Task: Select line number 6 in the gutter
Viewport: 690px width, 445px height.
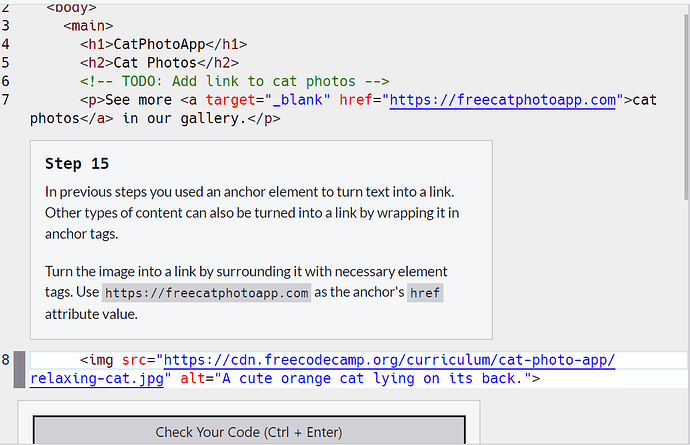Action: tap(6, 81)
